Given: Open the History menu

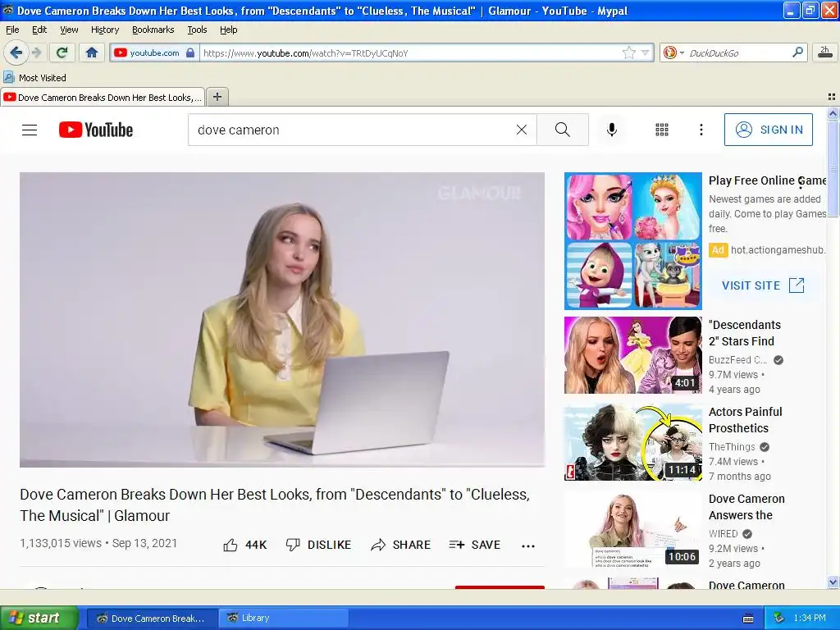Looking at the screenshot, I should tap(105, 30).
